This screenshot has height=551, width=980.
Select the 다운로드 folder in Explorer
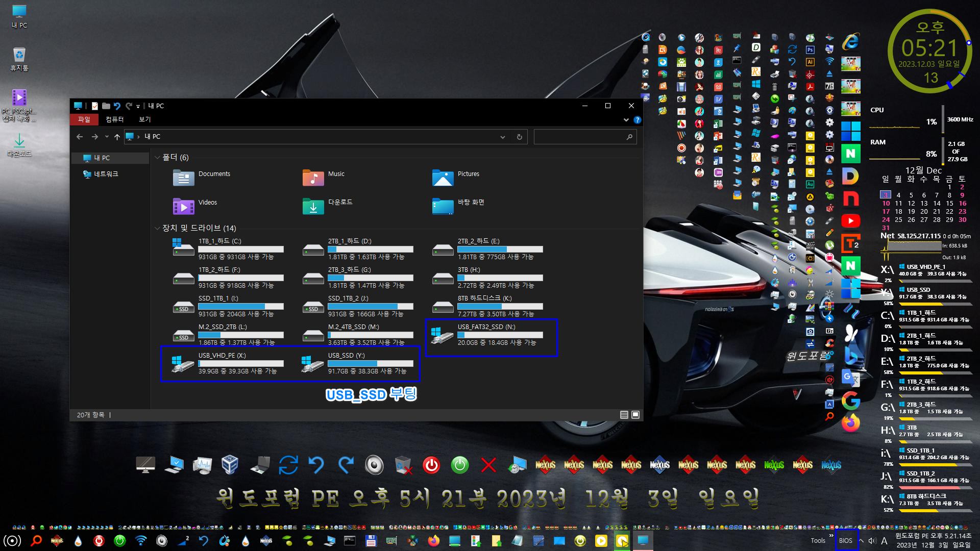coord(328,206)
